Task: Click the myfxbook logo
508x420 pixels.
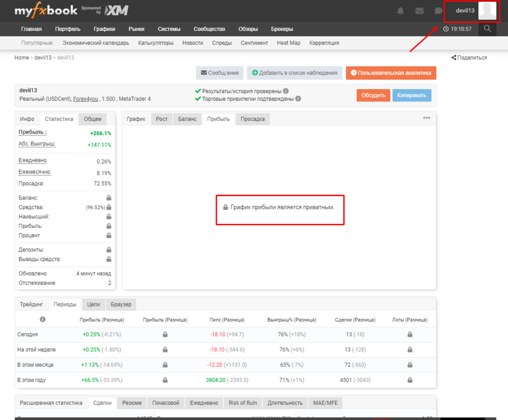Action: tap(46, 10)
